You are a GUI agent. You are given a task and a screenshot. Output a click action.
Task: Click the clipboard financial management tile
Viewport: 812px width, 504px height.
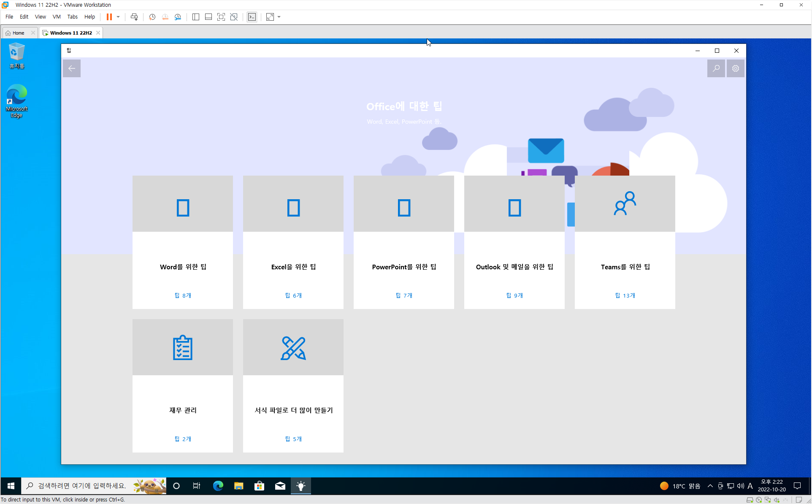click(x=182, y=385)
